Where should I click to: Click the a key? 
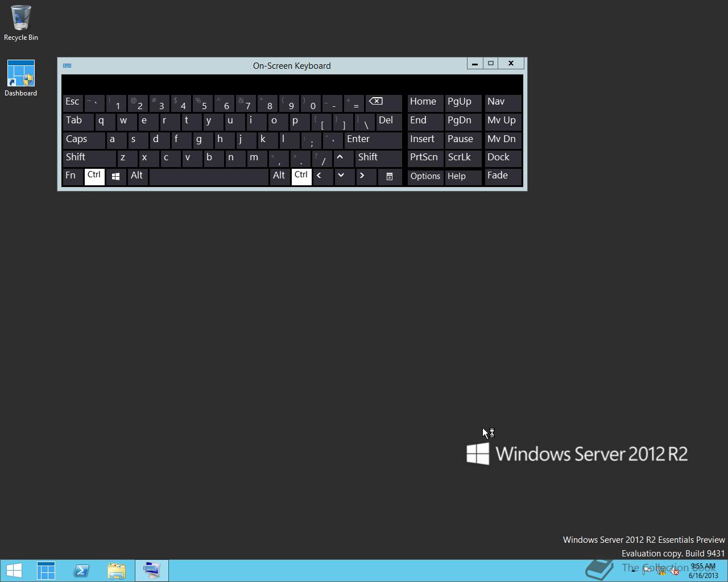[115, 140]
